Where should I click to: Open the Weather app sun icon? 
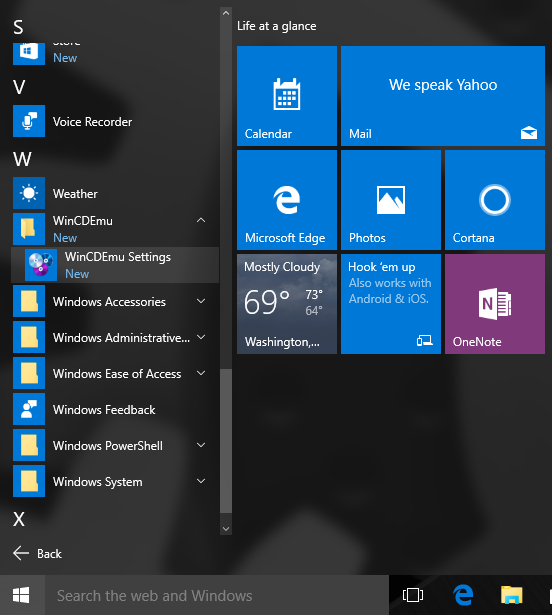[29, 193]
